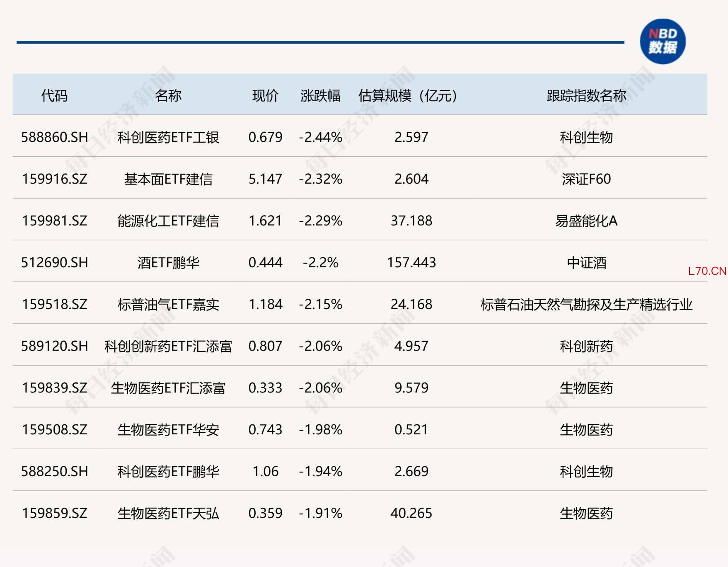Click the 估算规模(亿元) column header
The height and width of the screenshot is (567, 728).
(x=408, y=96)
